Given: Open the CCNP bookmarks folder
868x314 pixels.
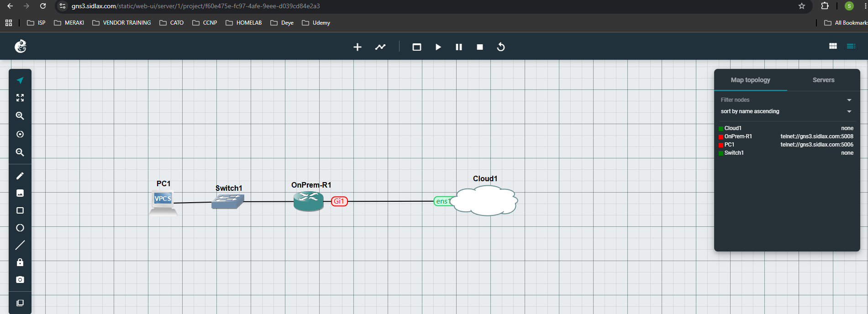Looking at the screenshot, I should (205, 23).
